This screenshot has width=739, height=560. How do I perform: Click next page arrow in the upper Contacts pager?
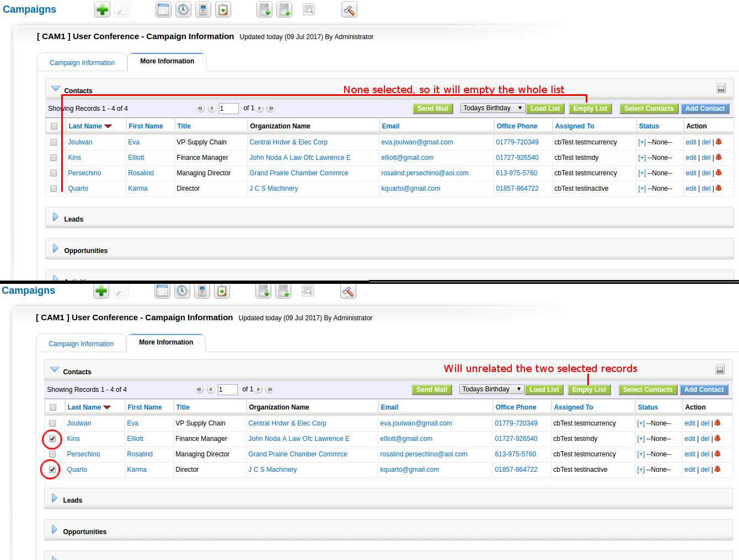click(260, 109)
